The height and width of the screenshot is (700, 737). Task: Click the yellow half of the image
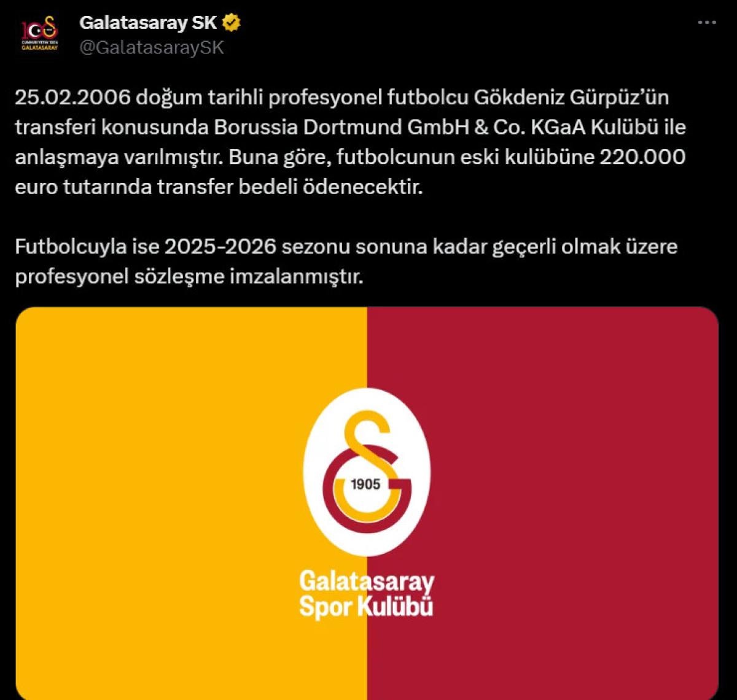tap(191, 504)
